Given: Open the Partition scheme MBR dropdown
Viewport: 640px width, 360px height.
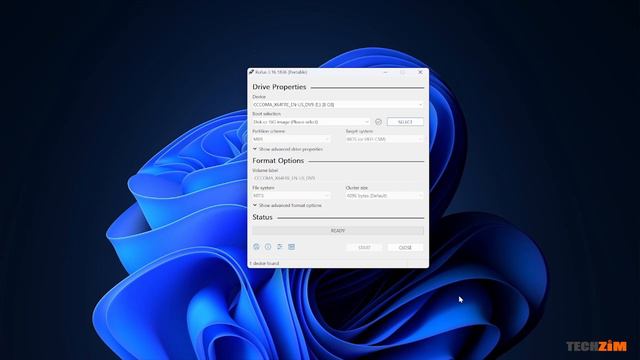Looking at the screenshot, I should click(291, 139).
